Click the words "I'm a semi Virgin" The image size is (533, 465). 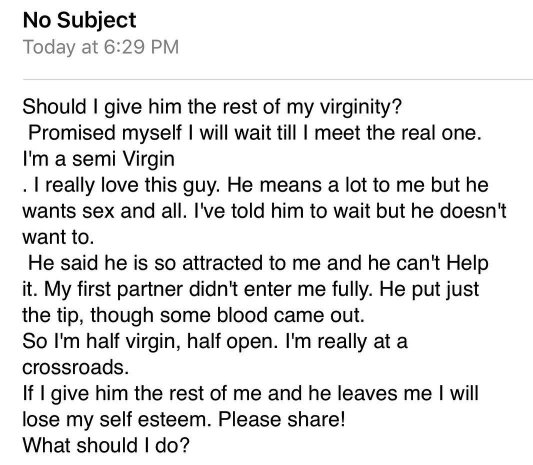coord(99,159)
